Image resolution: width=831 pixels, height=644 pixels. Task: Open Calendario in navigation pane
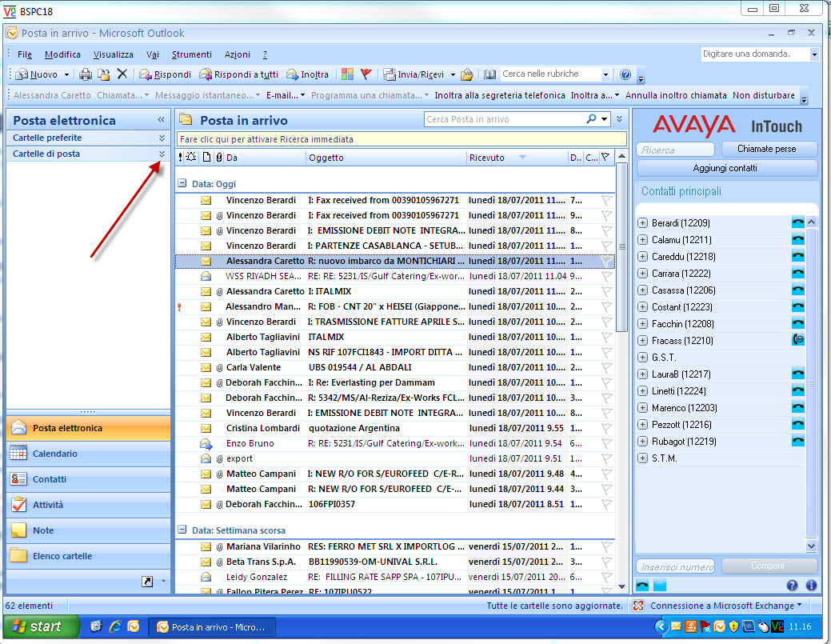pos(89,454)
